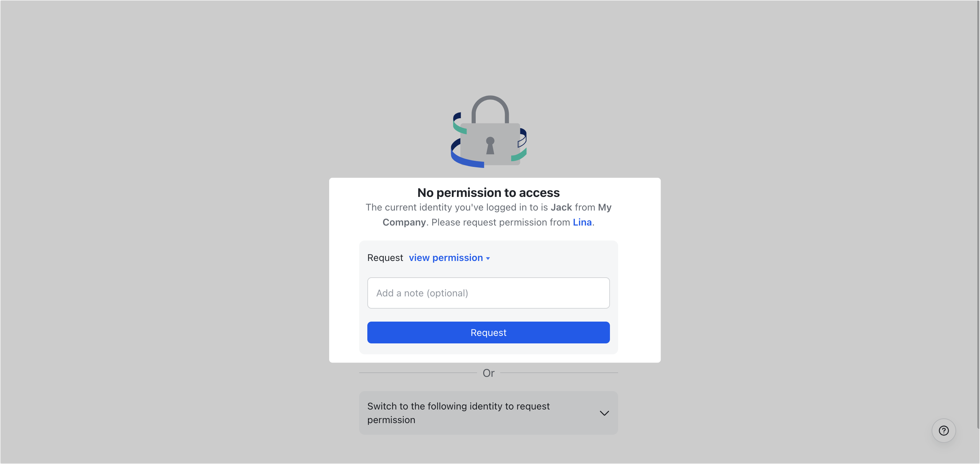Click the No permission to access heading
Image resolution: width=980 pixels, height=464 pixels.
[x=489, y=192]
